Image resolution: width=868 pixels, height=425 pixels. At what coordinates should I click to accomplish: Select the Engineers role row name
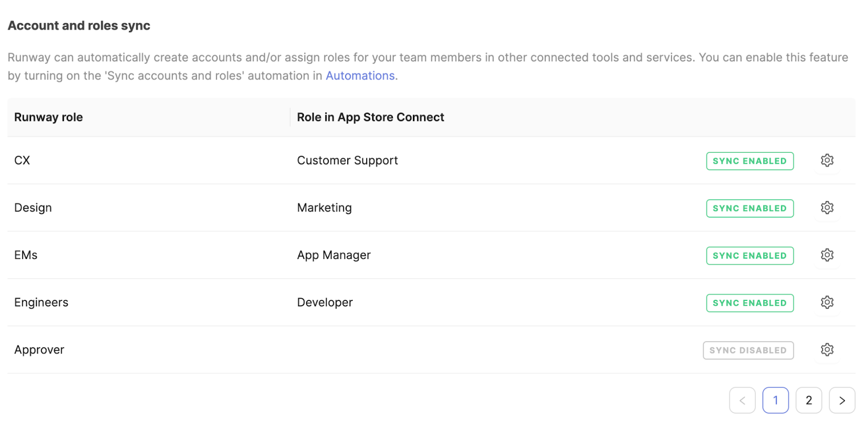click(x=41, y=302)
